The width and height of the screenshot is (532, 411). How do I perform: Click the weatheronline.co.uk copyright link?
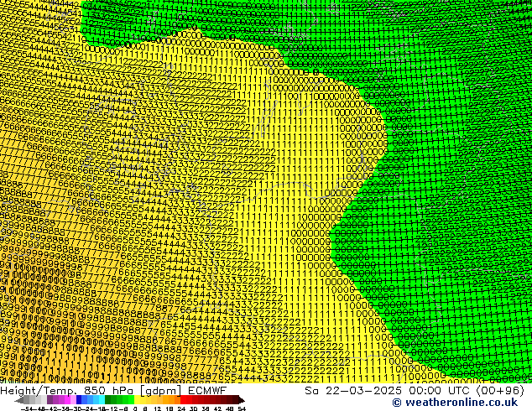point(455,403)
